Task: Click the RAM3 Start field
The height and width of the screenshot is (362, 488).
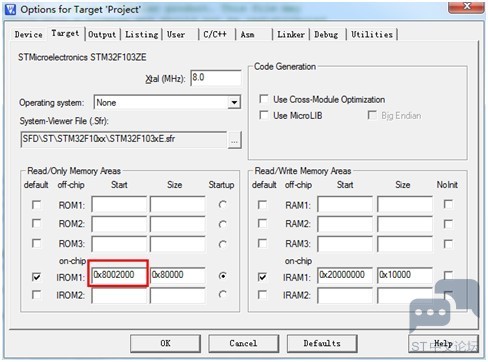Action: click(345, 244)
